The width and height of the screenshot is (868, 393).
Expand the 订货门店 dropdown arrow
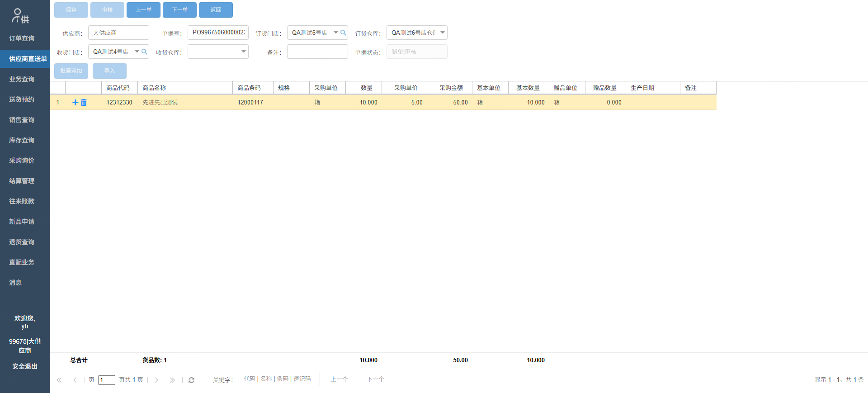336,33
